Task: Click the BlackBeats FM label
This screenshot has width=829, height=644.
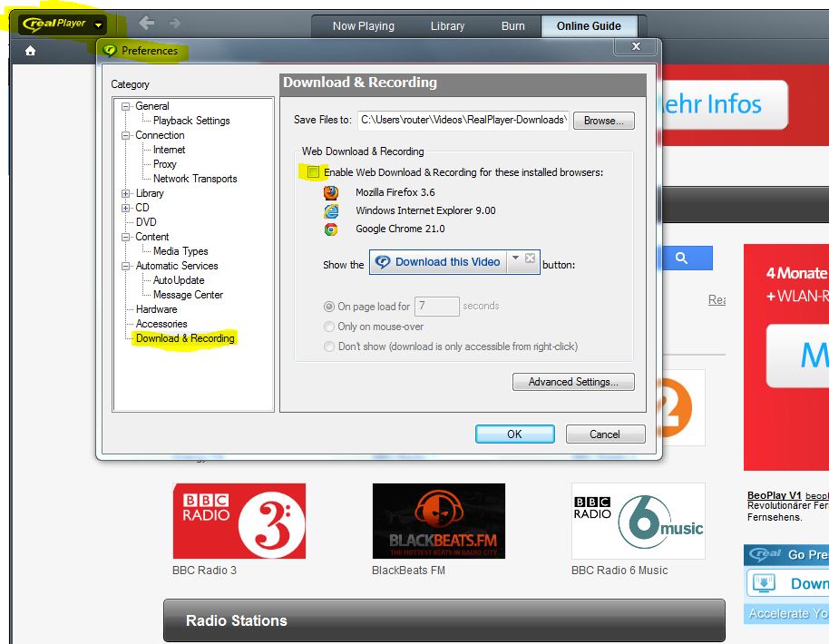Action: point(408,571)
